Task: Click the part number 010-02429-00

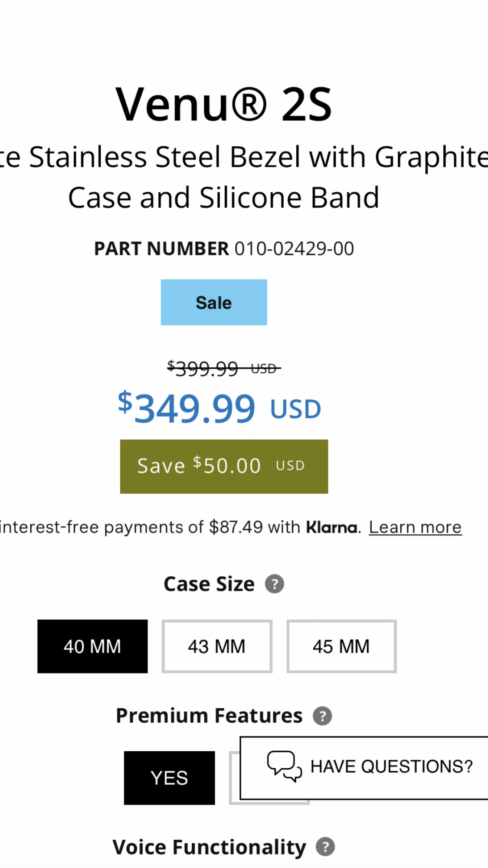Action: click(294, 249)
